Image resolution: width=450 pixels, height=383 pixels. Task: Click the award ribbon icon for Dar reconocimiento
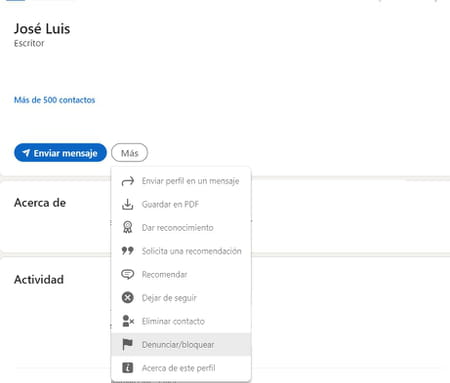127,227
